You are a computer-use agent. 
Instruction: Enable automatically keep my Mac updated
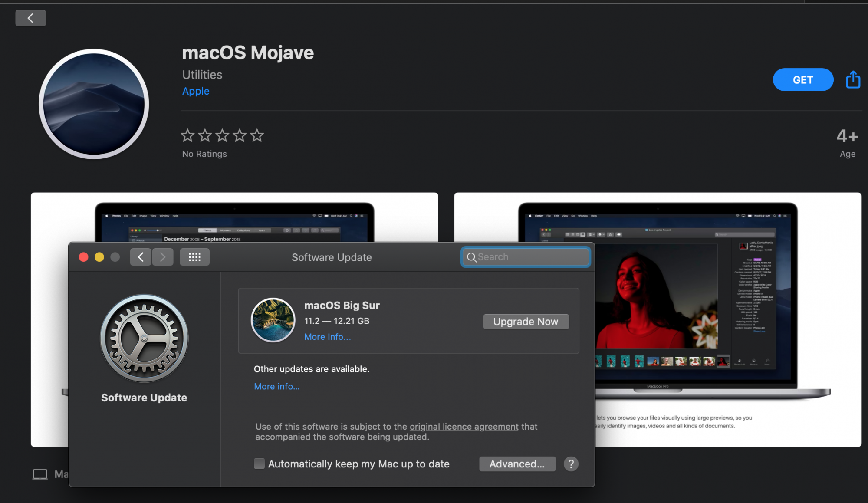[x=259, y=464]
